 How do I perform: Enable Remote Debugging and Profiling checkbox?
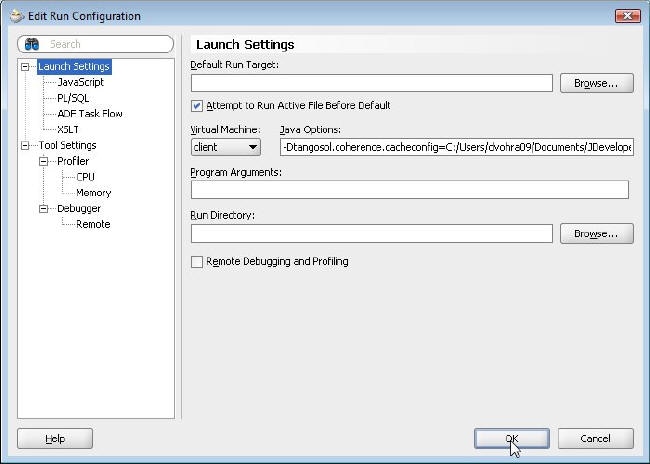pyautogui.click(x=197, y=262)
